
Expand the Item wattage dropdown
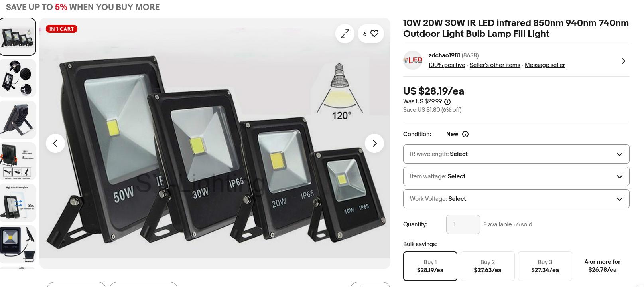pyautogui.click(x=516, y=176)
